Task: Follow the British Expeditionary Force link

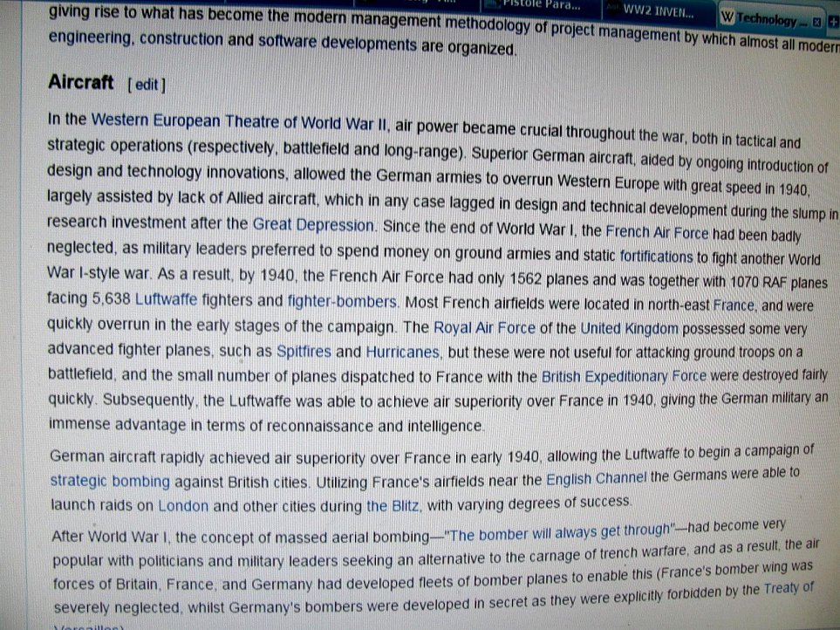Action: (624, 377)
